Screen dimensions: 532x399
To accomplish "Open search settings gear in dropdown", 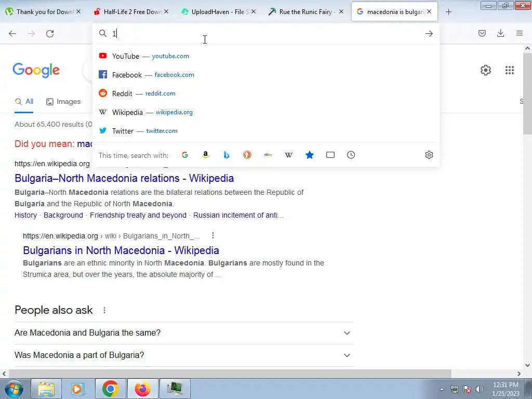I will (429, 155).
